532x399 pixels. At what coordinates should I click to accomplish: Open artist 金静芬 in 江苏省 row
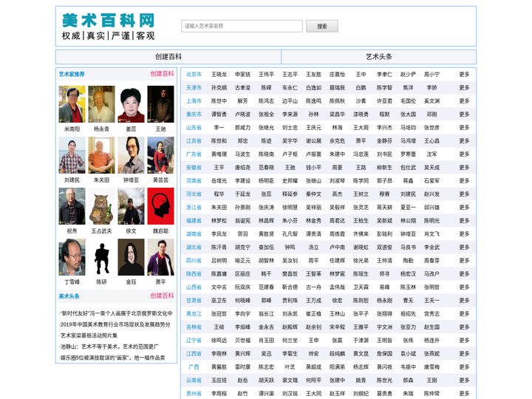[384, 141]
